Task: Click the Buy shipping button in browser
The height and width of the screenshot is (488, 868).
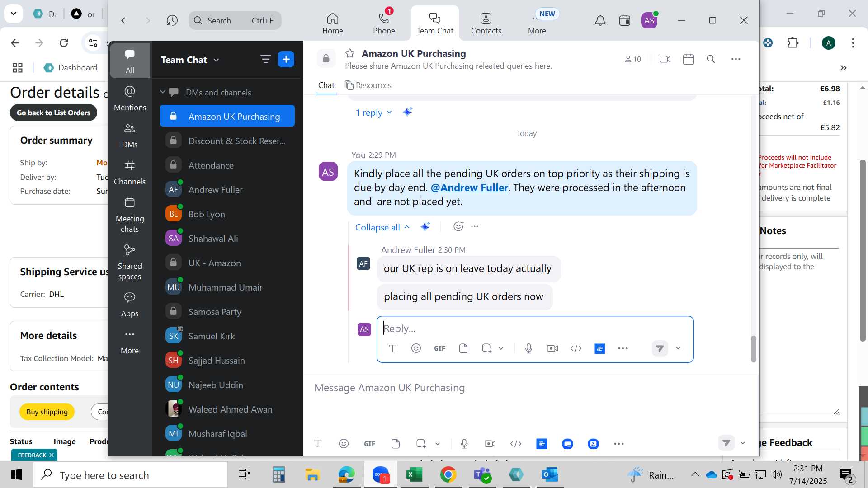Action: [x=47, y=412]
